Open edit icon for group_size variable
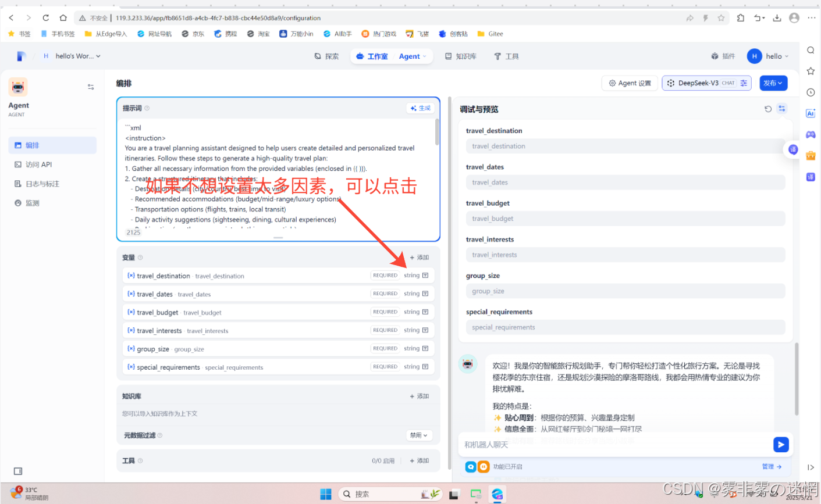Viewport: 821px width, 504px height. pos(425,349)
